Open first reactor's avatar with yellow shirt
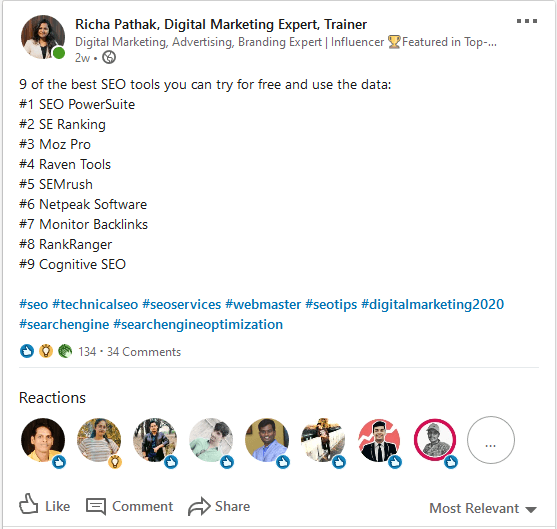557x529 pixels. 43,440
